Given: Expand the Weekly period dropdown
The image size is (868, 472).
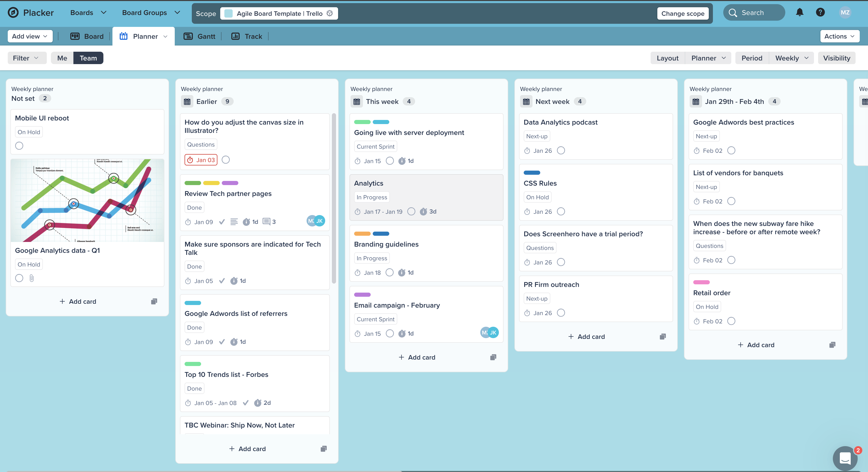Looking at the screenshot, I should pos(791,58).
